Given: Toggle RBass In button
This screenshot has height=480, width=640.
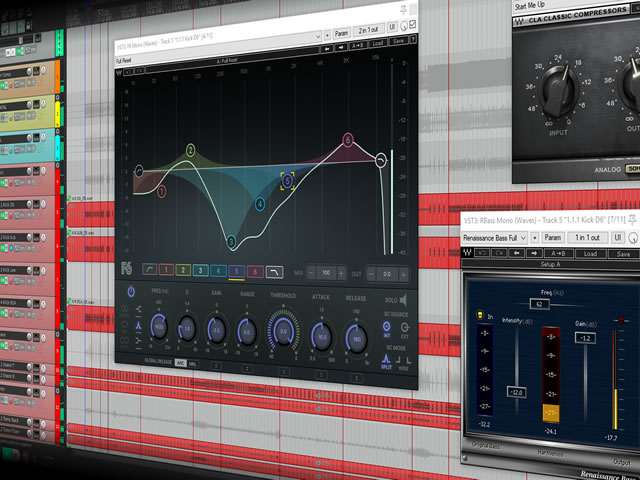Looking at the screenshot, I should coord(480,315).
